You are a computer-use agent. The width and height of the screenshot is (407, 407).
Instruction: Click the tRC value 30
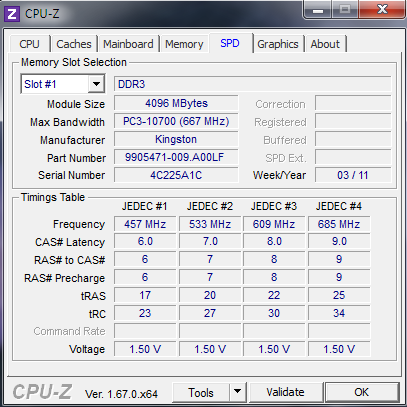(274, 313)
